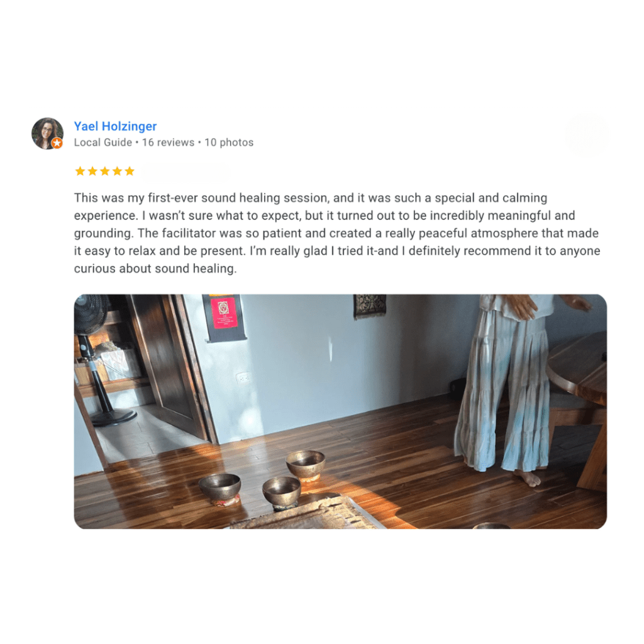Select the fourth rating star
The height and width of the screenshot is (644, 644).
pos(117,171)
